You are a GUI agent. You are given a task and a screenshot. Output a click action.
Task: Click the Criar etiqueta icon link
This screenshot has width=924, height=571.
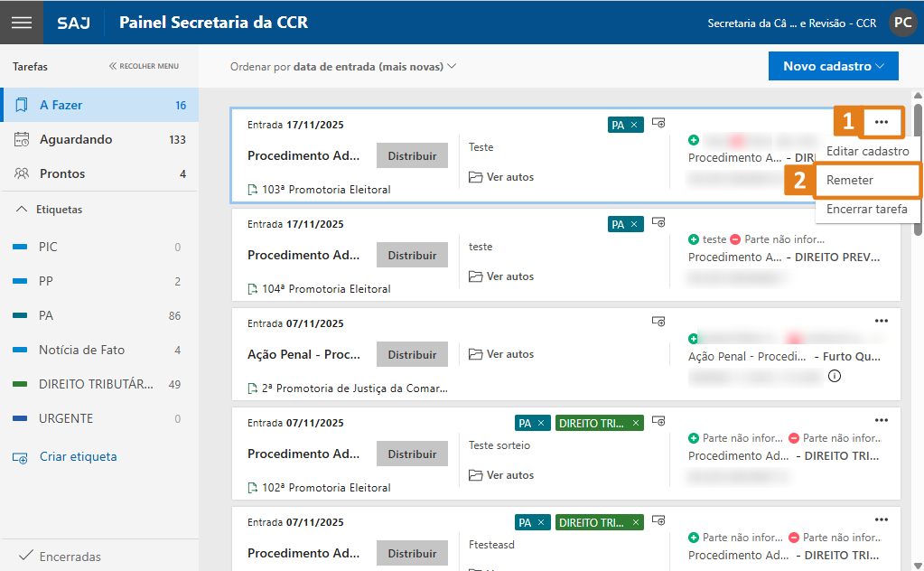(21, 457)
